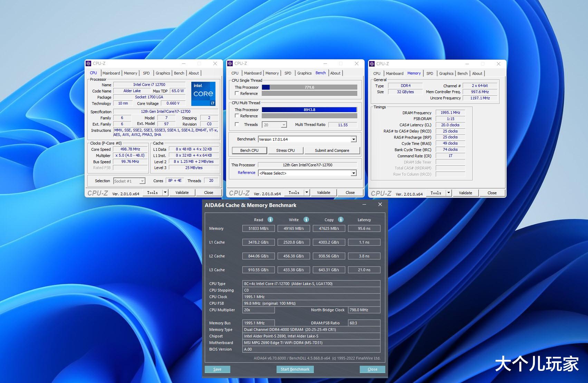Viewport: 588px width, 383px height.
Task: Enable Reference checkbox under CPU Single Thread
Action: coord(237,93)
